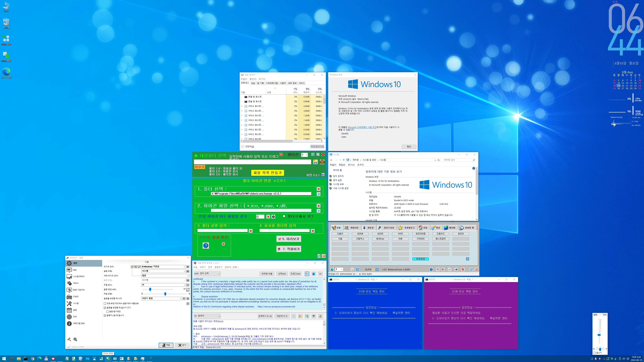Click 확인 button in Windows 정보 dialog
This screenshot has width=644, height=362.
(409, 147)
